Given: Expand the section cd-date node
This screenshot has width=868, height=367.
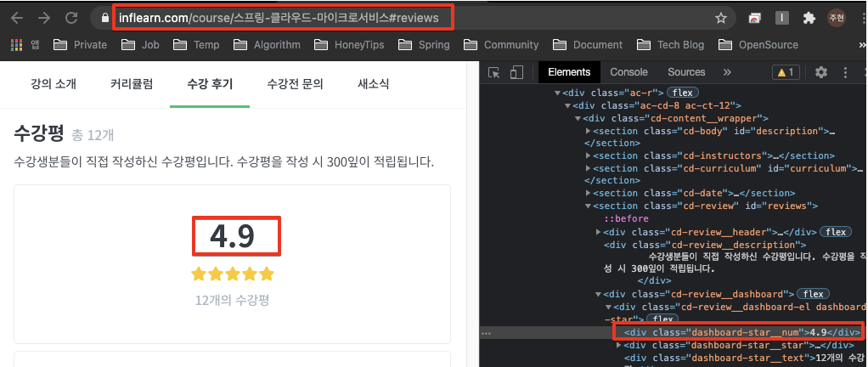Looking at the screenshot, I should coord(589,193).
